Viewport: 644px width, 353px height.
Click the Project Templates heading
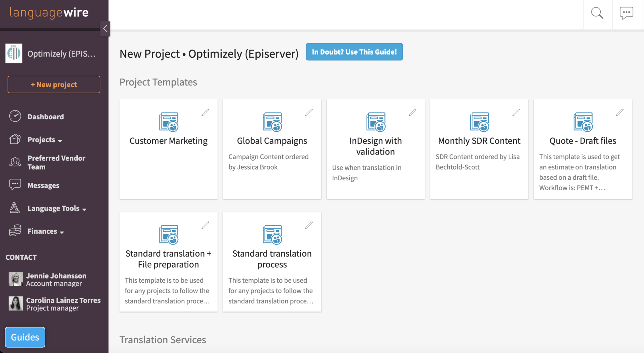click(x=158, y=82)
